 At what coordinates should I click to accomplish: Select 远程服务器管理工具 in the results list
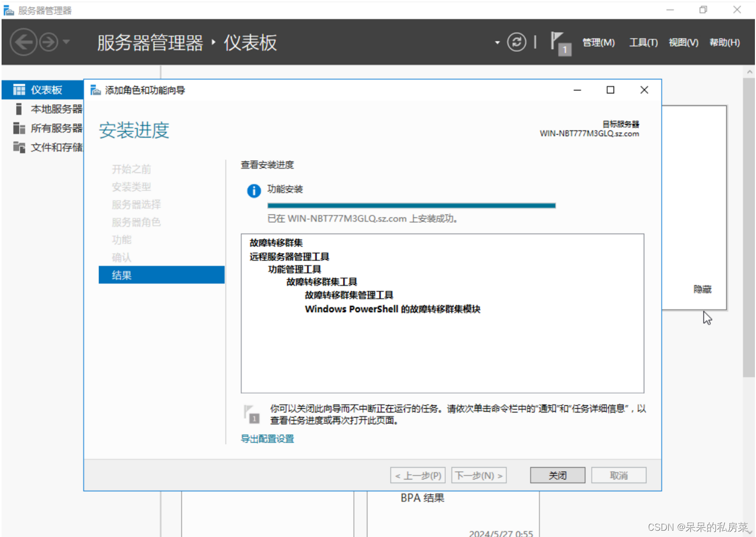tap(289, 257)
